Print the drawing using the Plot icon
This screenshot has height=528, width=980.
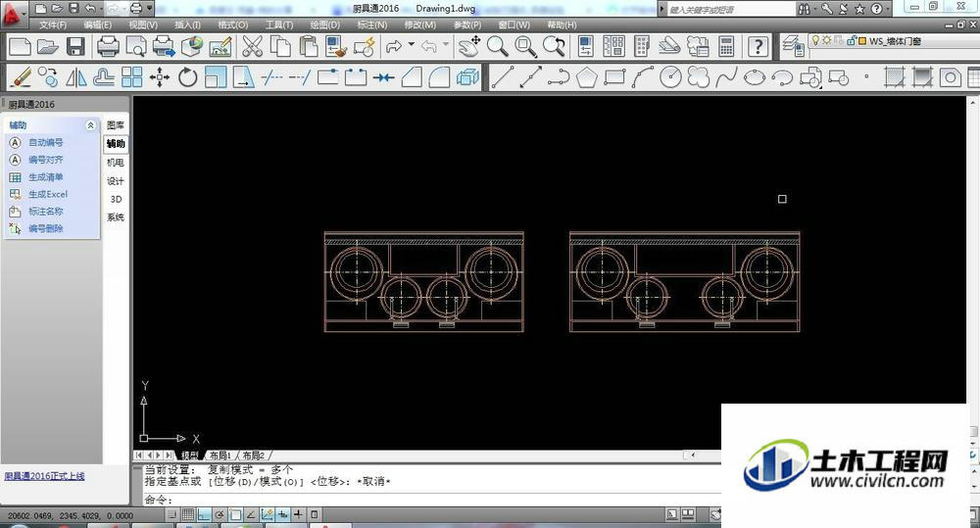point(108,47)
